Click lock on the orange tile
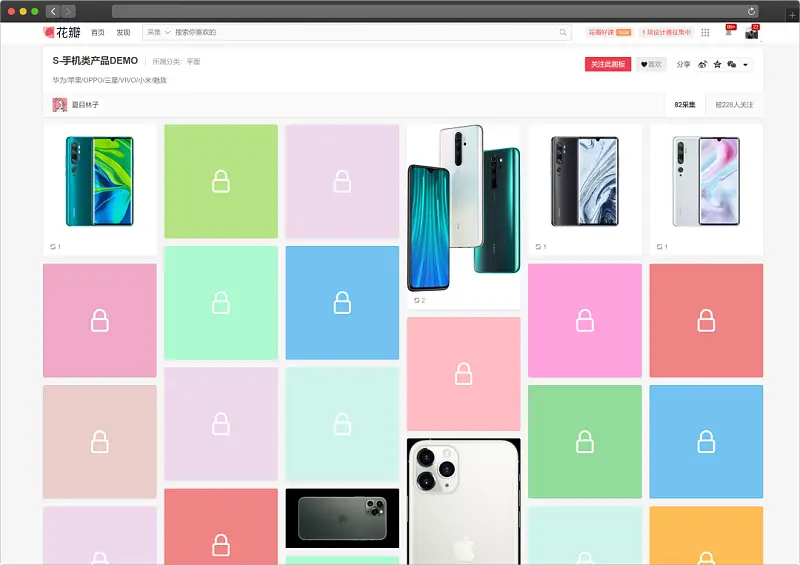The width and height of the screenshot is (800, 565). click(x=706, y=557)
